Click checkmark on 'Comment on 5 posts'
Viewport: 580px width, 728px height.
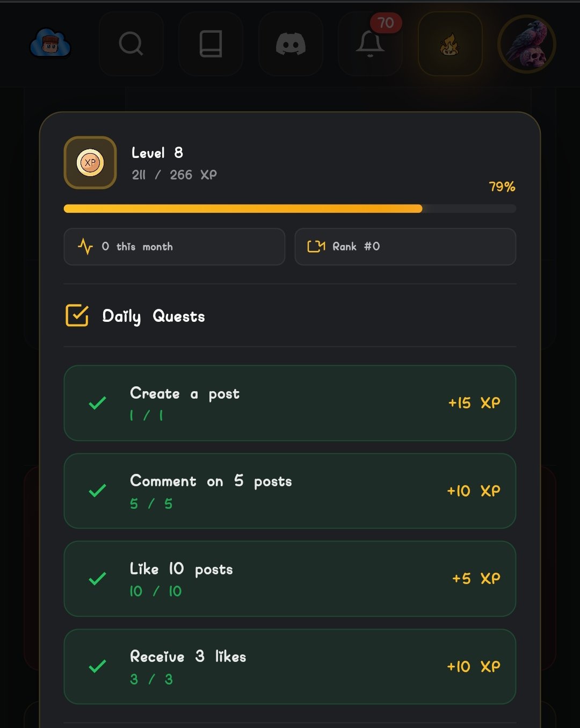coord(97,491)
